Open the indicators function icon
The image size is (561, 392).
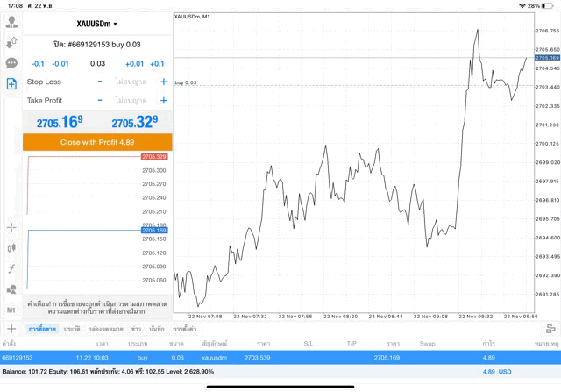click(x=11, y=268)
